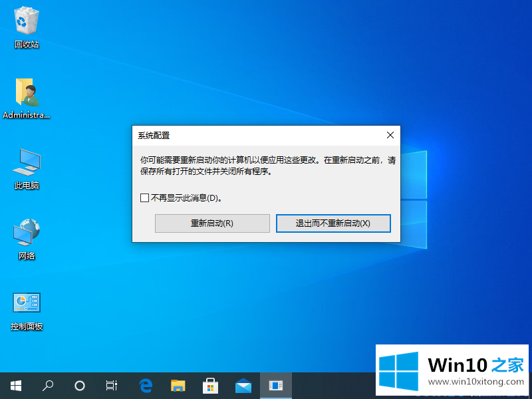Close the 系统配置 dialog

click(390, 135)
